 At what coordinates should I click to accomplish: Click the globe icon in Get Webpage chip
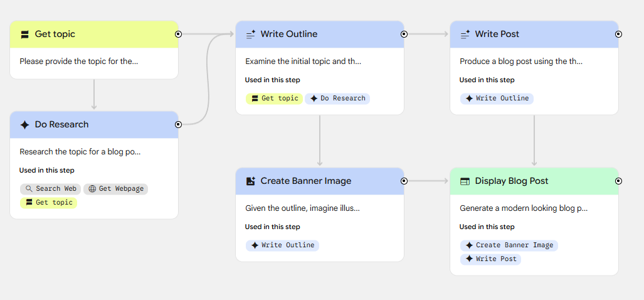pos(92,189)
